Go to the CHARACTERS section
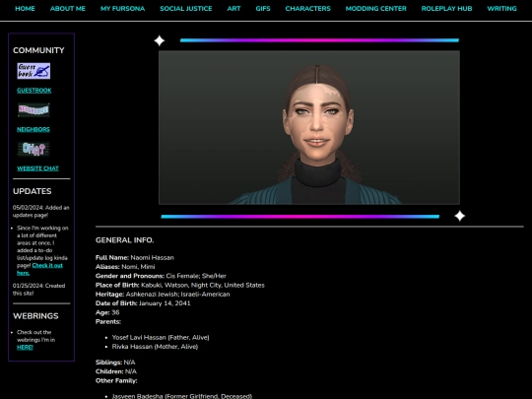 (307, 9)
